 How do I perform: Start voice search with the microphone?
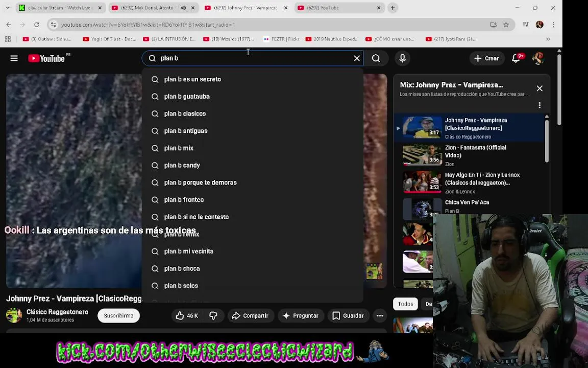(x=402, y=58)
